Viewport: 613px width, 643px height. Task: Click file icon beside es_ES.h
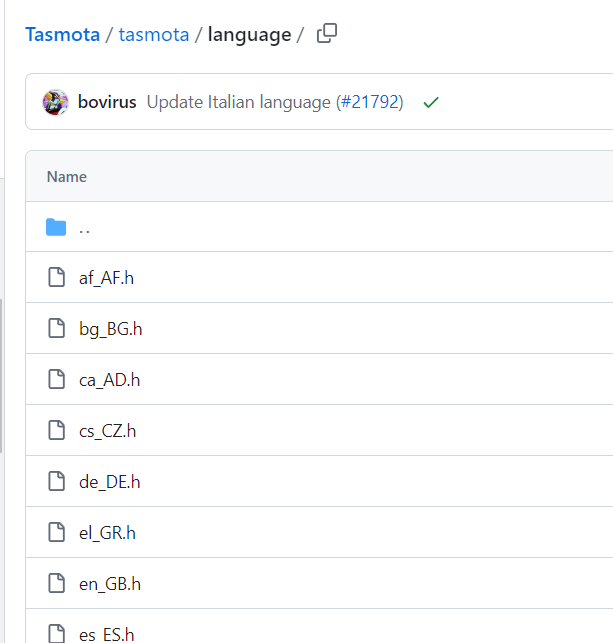[x=57, y=634]
